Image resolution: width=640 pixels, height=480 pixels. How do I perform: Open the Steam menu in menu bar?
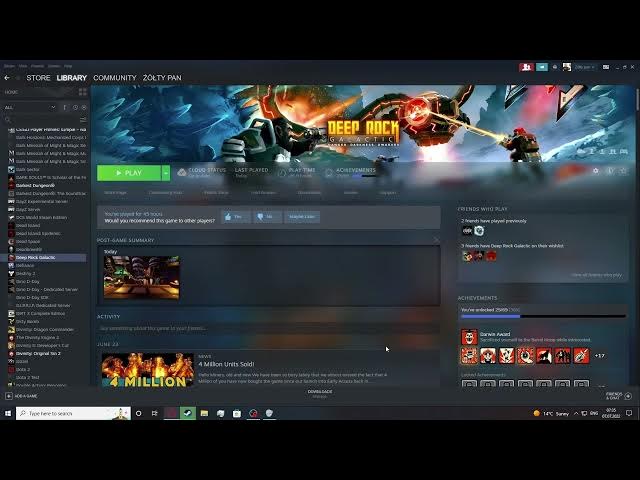click(9, 66)
